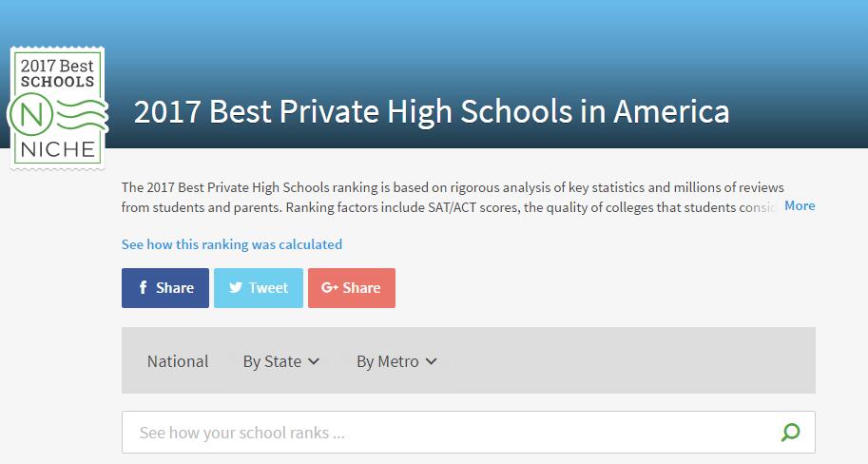This screenshot has width=868, height=464.
Task: Click the 2017 Best Private High Schools heading
Action: tap(432, 112)
